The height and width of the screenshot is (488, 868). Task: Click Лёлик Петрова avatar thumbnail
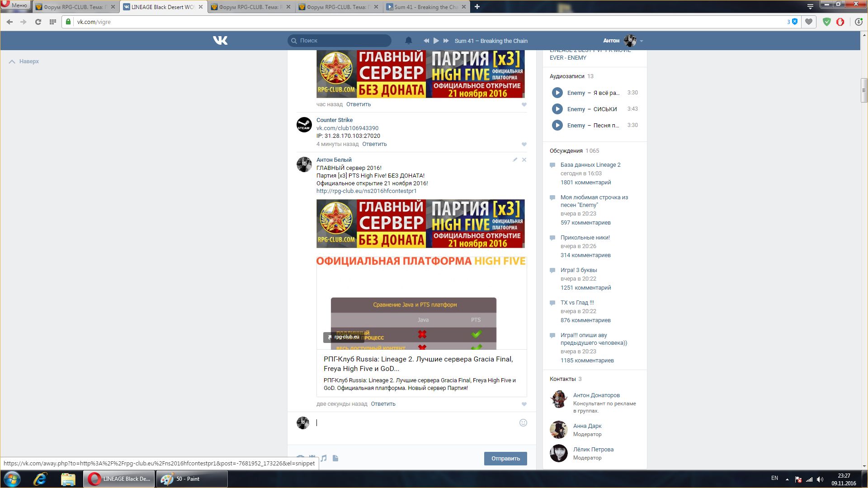558,453
